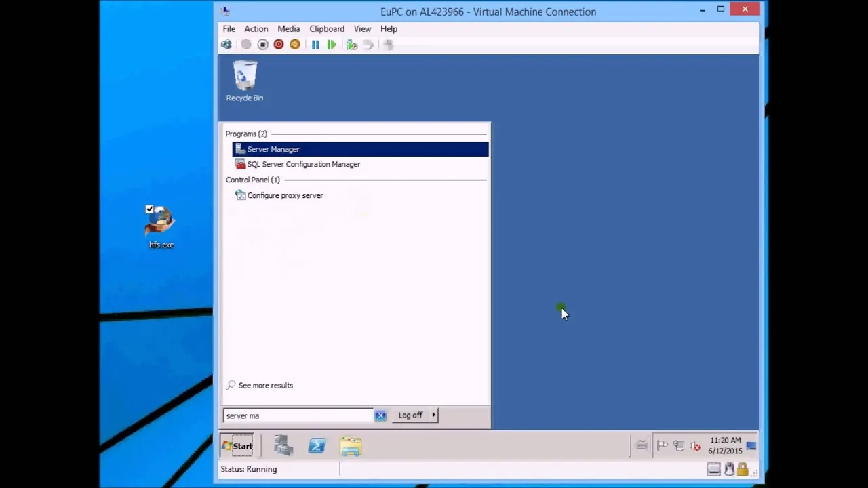Click the keyboard status icon in status bar
868x488 pixels.
(x=714, y=469)
